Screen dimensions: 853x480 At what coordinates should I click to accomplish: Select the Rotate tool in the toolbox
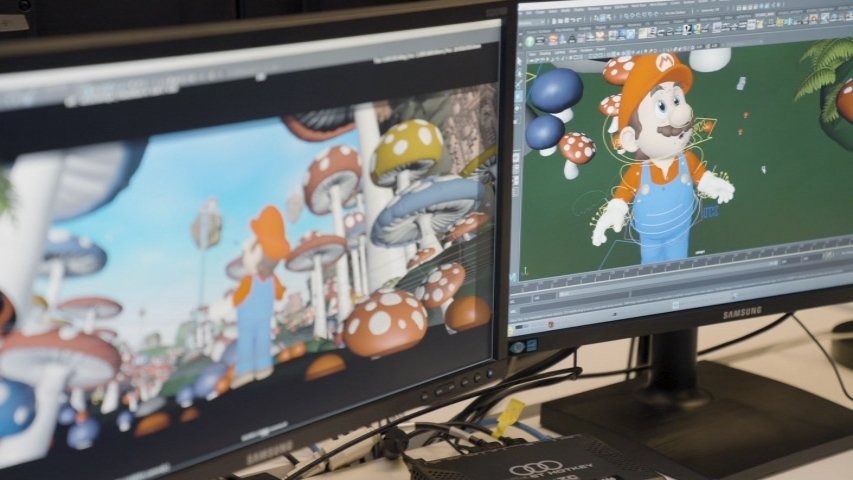[x=517, y=109]
